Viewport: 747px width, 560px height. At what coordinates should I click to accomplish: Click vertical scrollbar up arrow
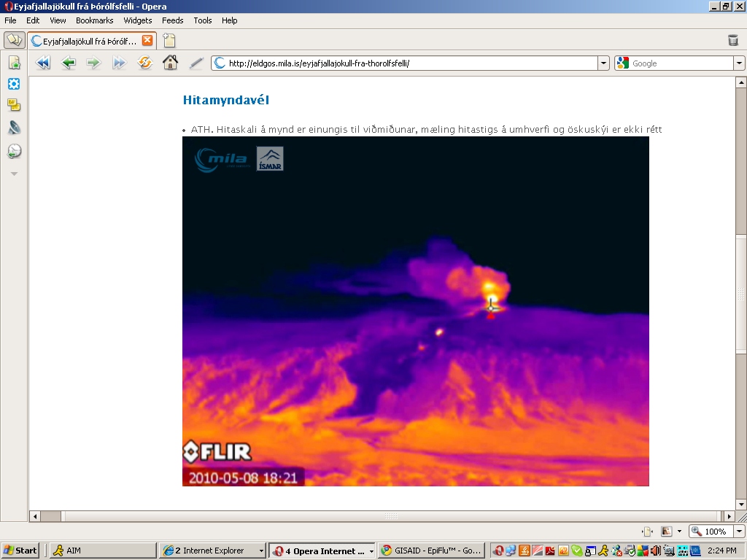(741, 82)
